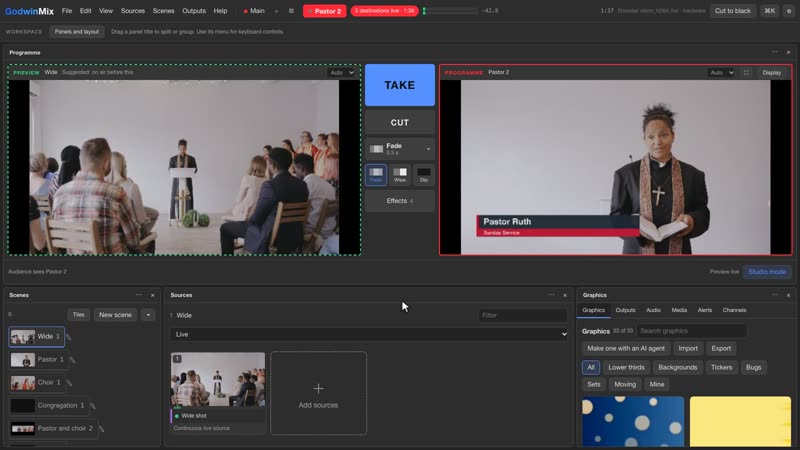Open the Outputs menu
The width and height of the screenshot is (800, 450).
(x=194, y=11)
